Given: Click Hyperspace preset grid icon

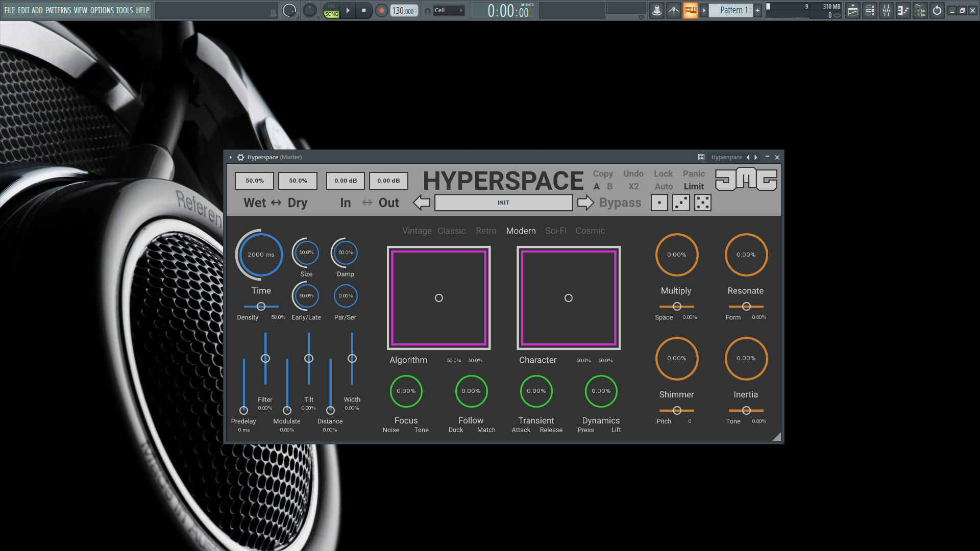Looking at the screenshot, I should click(701, 157).
